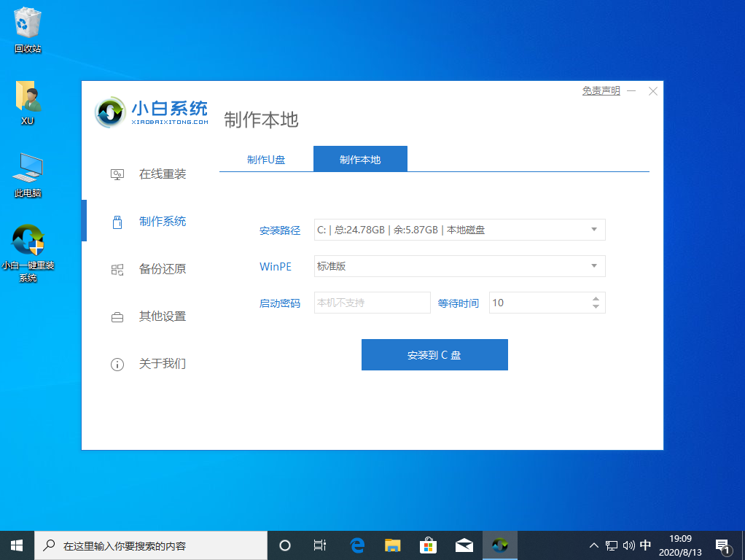Image resolution: width=745 pixels, height=560 pixels.
Task: Click the 关于我们 info icon
Action: pos(117,364)
